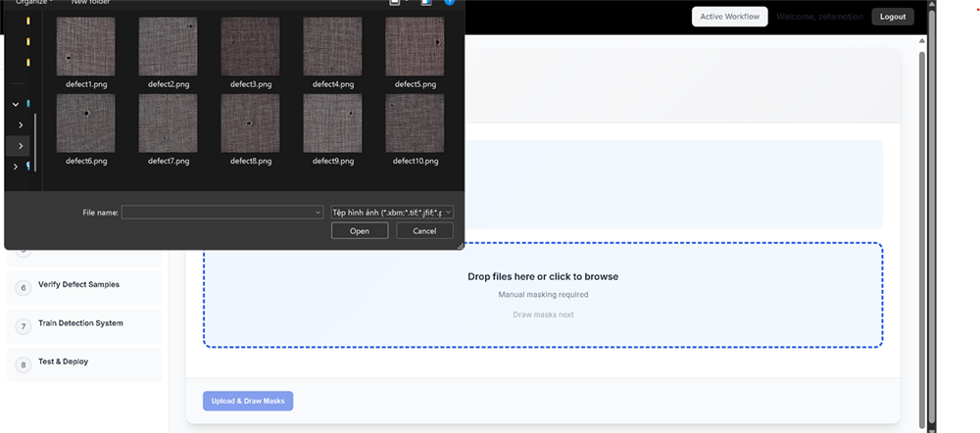
Task: Select the defect5.png thumbnail
Action: click(x=415, y=47)
